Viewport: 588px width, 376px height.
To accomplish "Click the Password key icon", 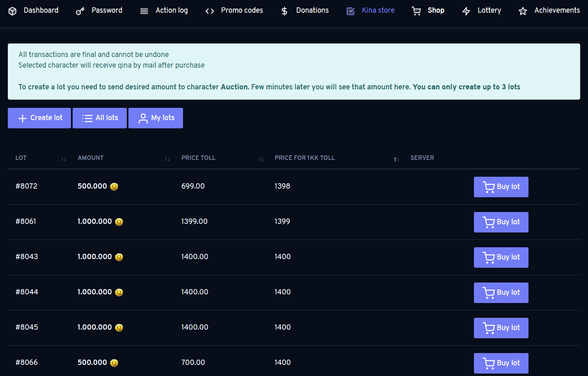I will click(x=80, y=11).
